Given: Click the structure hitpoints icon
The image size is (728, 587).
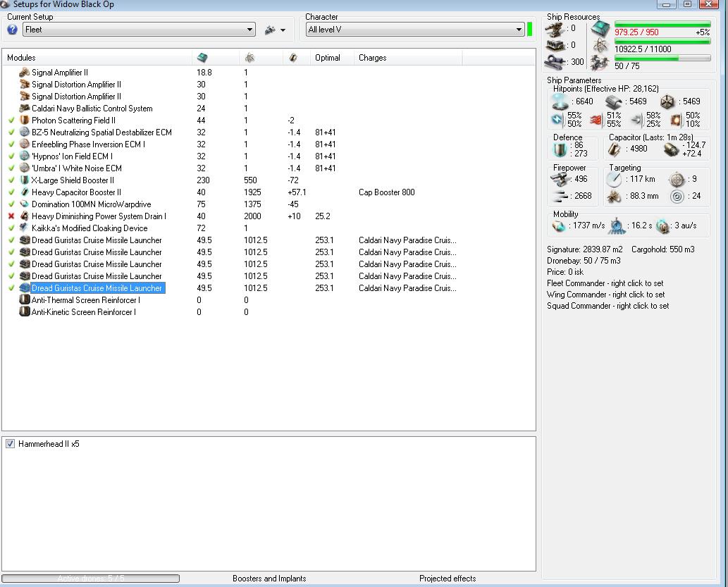Looking at the screenshot, I should tap(668, 101).
